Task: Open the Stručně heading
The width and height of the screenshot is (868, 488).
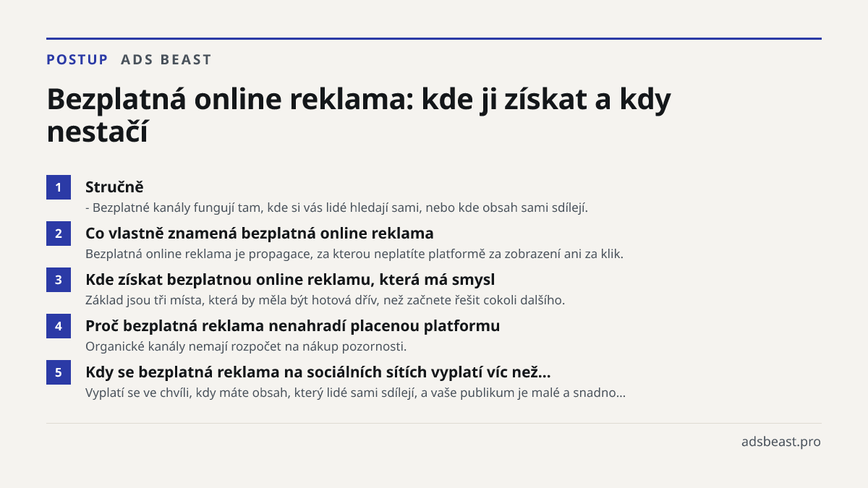Action: tap(114, 187)
